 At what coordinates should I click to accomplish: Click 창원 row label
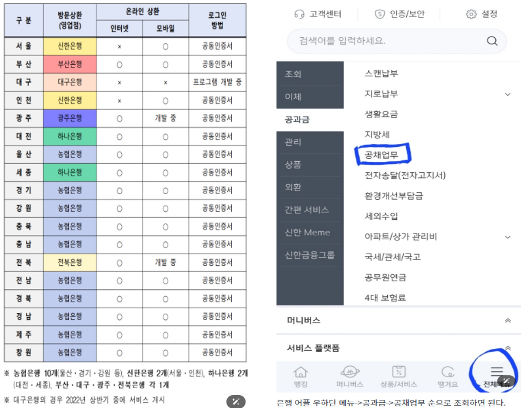[x=24, y=353]
